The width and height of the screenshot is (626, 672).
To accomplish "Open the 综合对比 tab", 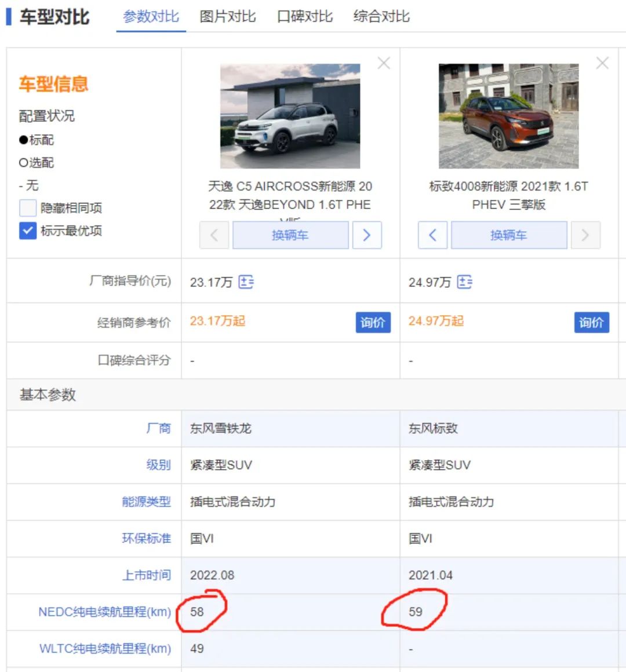I will [381, 17].
